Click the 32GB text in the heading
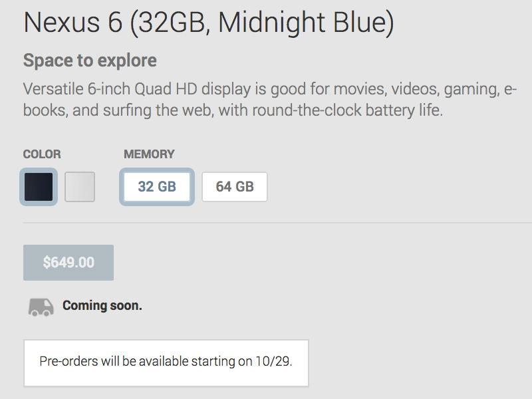 click(172, 23)
